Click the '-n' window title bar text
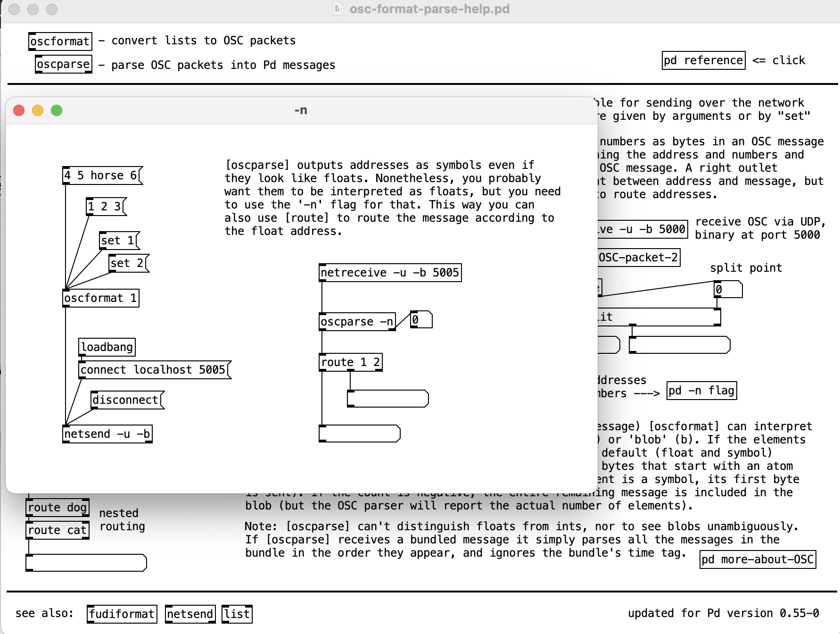This screenshot has height=634, width=840. point(301,110)
